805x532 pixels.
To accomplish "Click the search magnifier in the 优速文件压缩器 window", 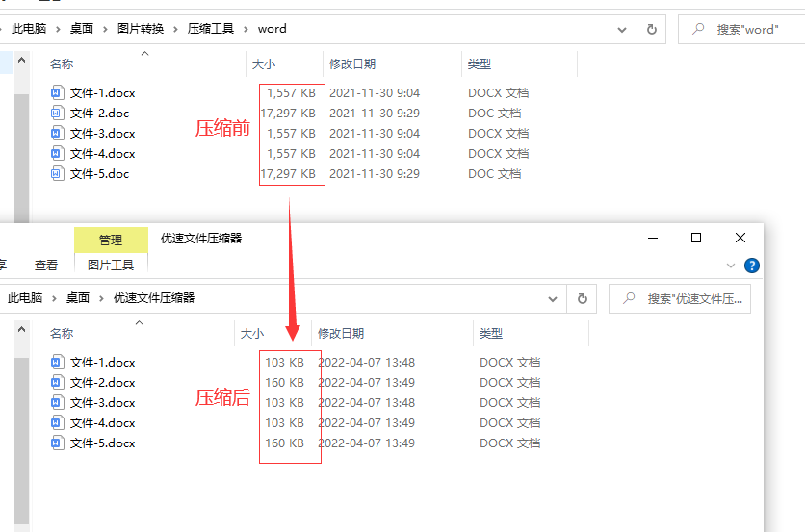I will (629, 298).
